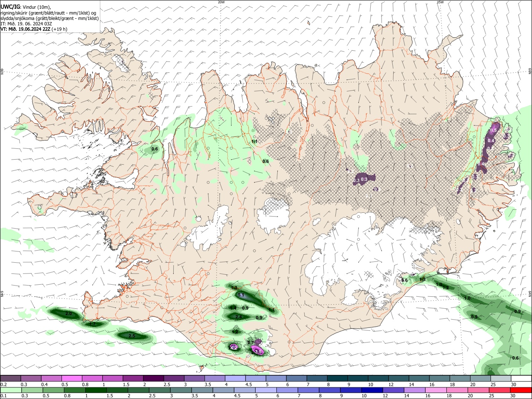Click the 5.1 precipitation value on map
532x399 pixels.
click(x=241, y=295)
